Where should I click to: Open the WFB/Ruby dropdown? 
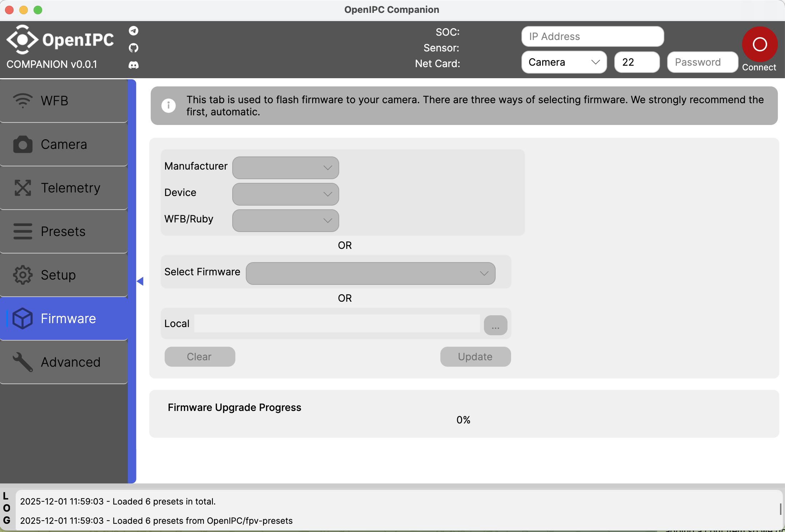pyautogui.click(x=286, y=221)
